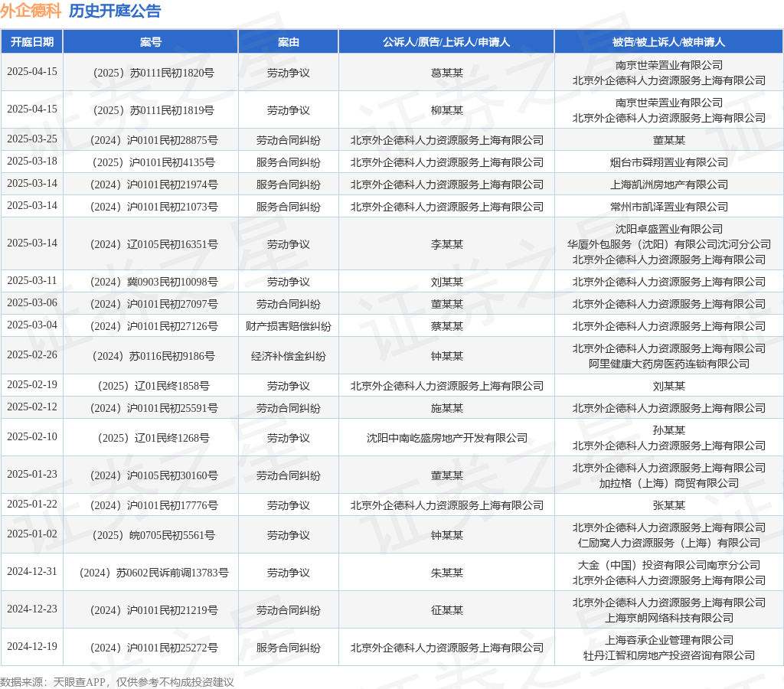Click the date 2024-12-31
The width and height of the screenshot is (784, 689).
point(32,572)
